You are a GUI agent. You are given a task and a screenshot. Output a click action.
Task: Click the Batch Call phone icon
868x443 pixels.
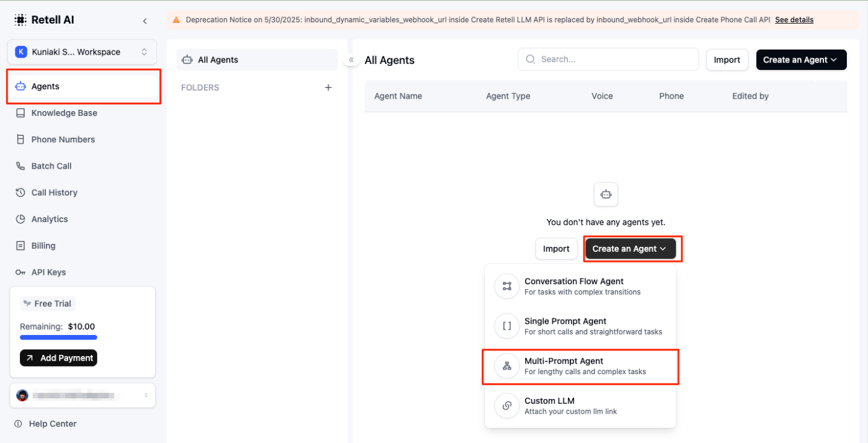(20, 166)
